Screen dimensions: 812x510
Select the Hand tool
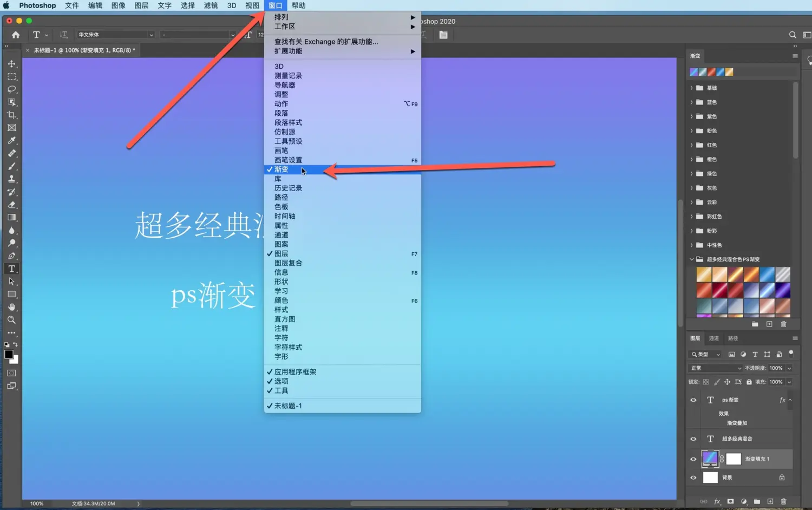11,307
